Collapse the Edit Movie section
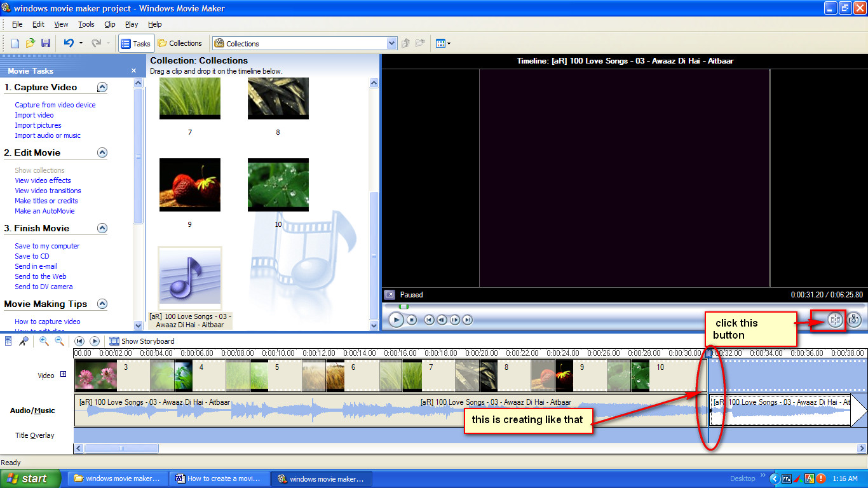The image size is (868, 488). [x=102, y=152]
